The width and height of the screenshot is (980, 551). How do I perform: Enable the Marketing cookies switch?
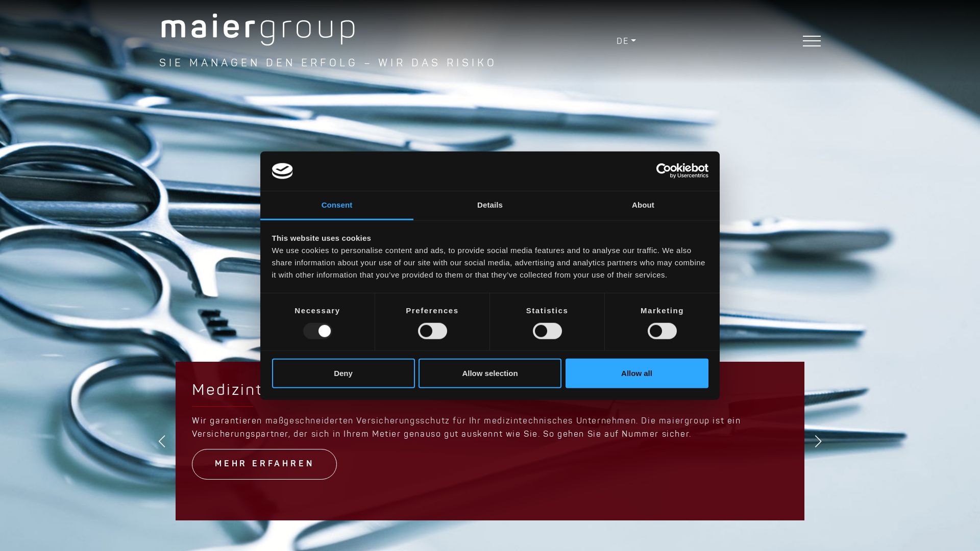point(662,331)
